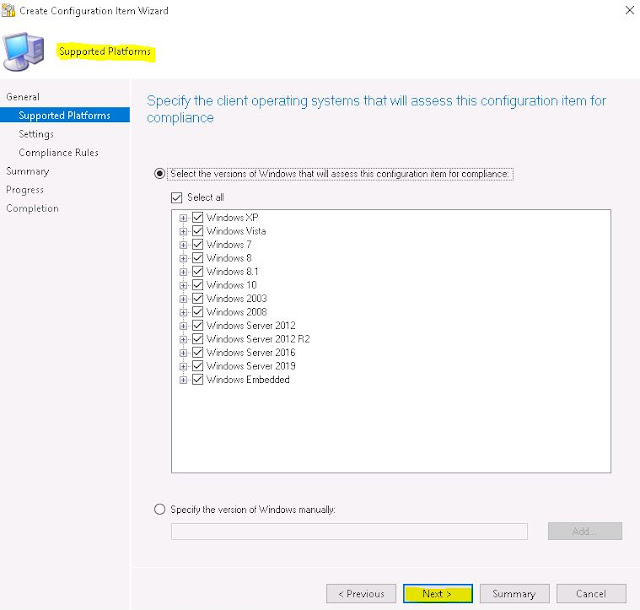Image resolution: width=640 pixels, height=610 pixels.
Task: Select the Windows Vista tree label
Action: (236, 231)
